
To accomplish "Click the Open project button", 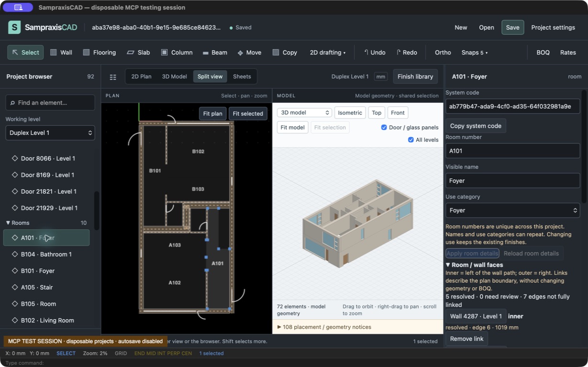I will pyautogui.click(x=487, y=27).
